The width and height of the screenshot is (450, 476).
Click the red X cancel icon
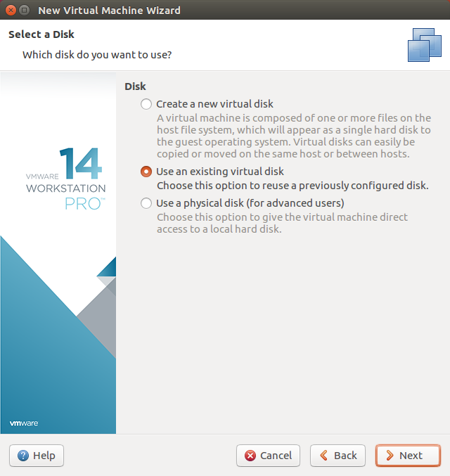(x=250, y=456)
